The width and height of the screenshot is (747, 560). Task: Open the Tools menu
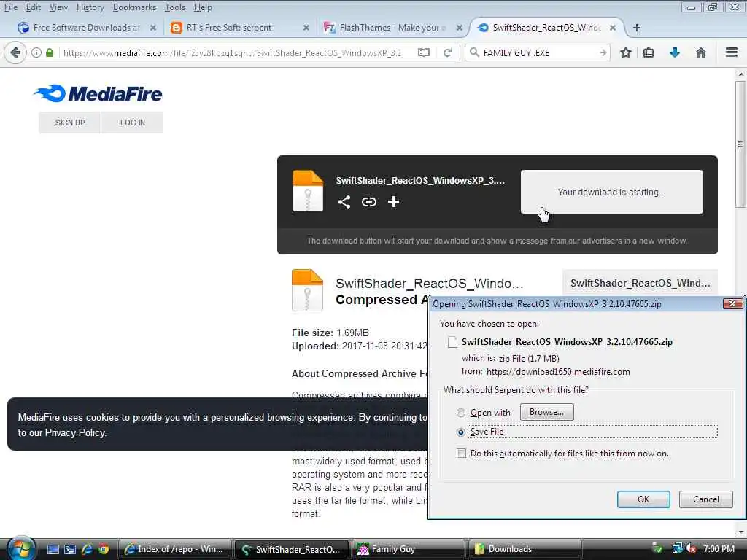click(x=175, y=7)
